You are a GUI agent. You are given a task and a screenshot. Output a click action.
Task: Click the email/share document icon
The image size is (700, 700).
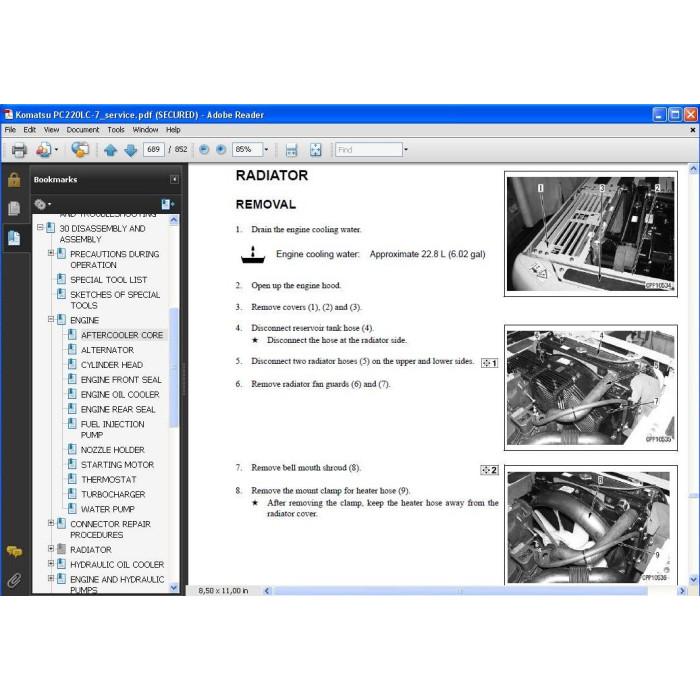(x=43, y=150)
